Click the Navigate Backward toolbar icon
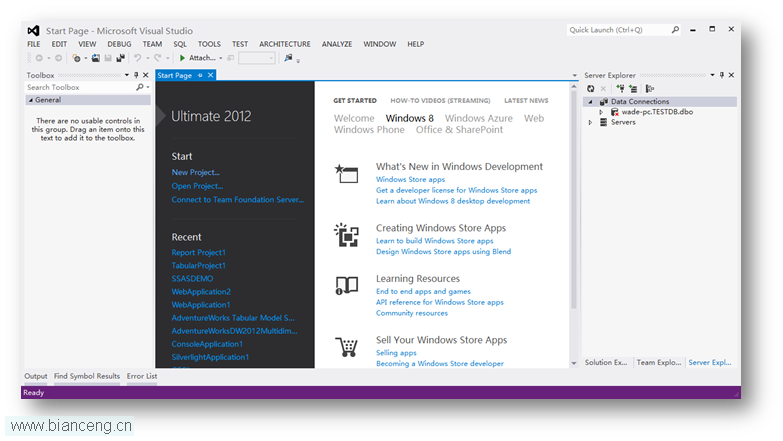Screen dimensions: 783x441 (x=39, y=58)
